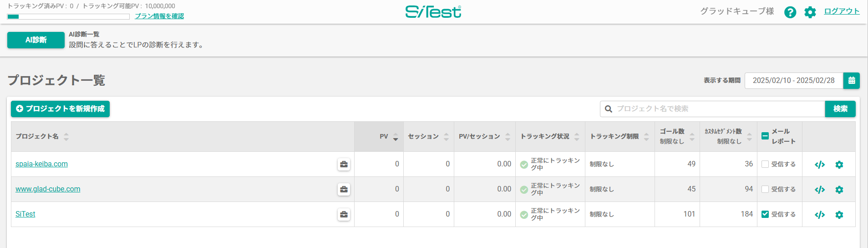Open settings gear for www.glad-cube.com row
Image resolution: width=868 pixels, height=248 pixels.
[839, 190]
